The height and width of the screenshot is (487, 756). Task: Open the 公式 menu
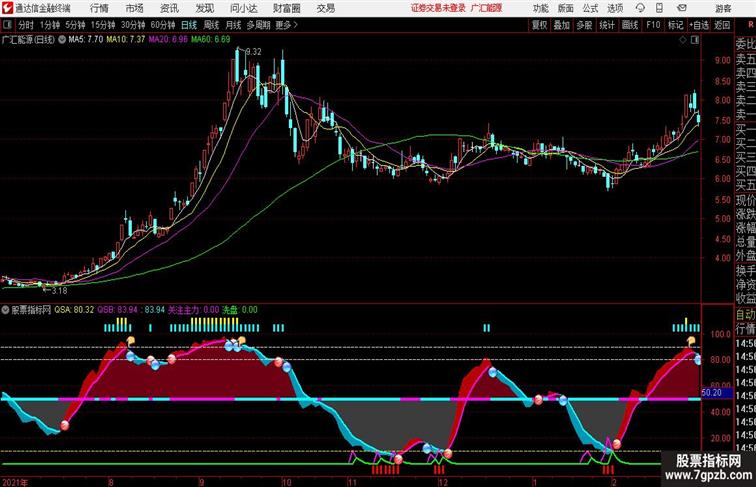590,8
